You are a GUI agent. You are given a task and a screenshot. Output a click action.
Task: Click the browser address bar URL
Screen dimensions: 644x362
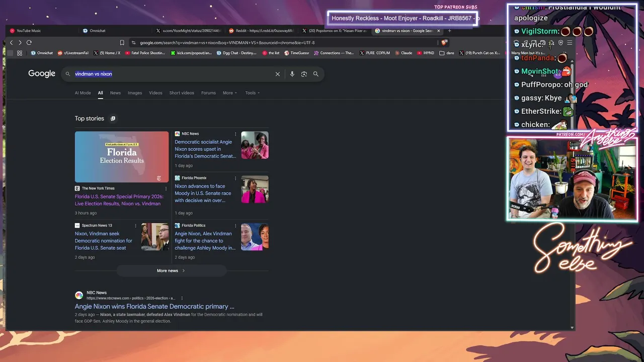(x=227, y=43)
